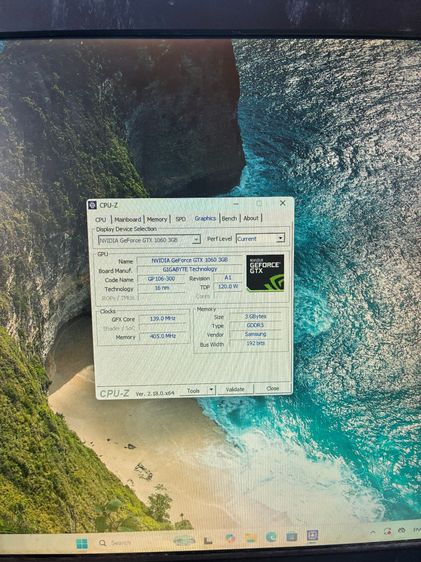Viewport: 421px width, 562px height.
Task: Minimize the CPU-Z window
Action: click(x=236, y=204)
